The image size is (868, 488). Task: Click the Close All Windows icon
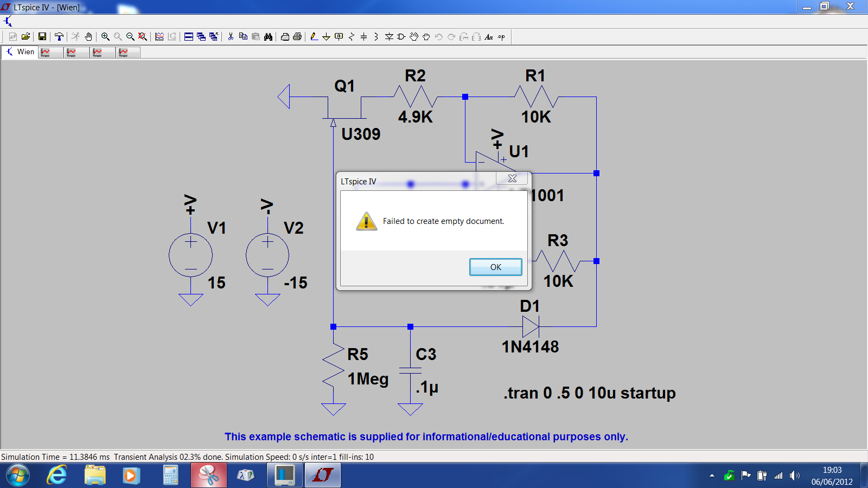pos(214,37)
